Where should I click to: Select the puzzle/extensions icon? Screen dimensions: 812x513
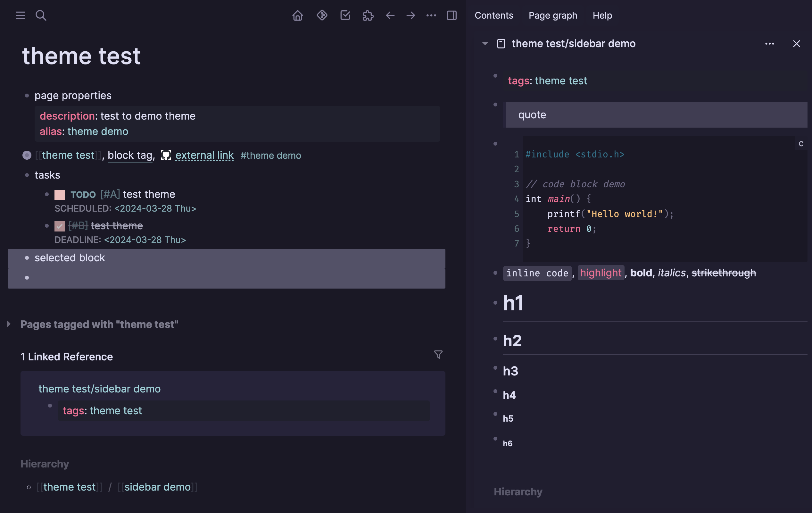point(367,15)
